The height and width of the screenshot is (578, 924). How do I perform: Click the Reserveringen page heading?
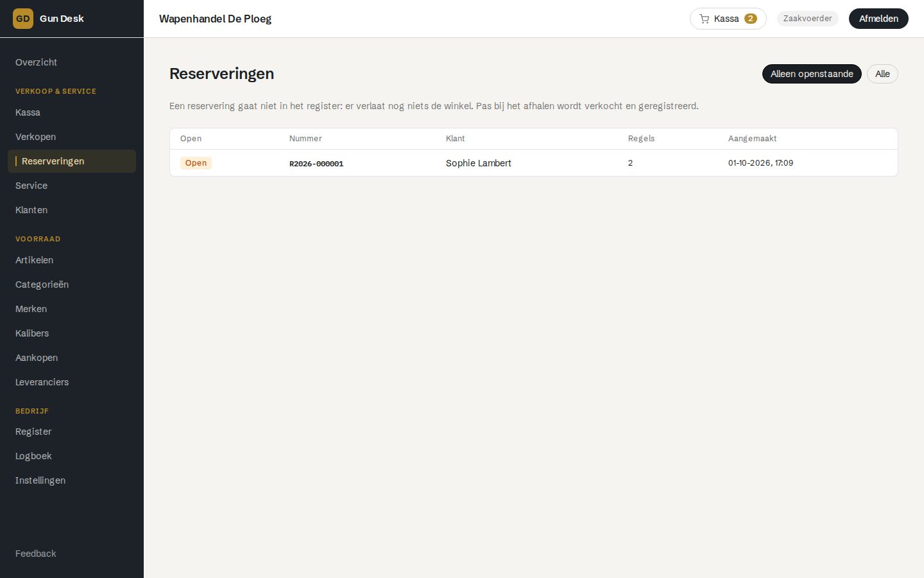click(x=221, y=74)
